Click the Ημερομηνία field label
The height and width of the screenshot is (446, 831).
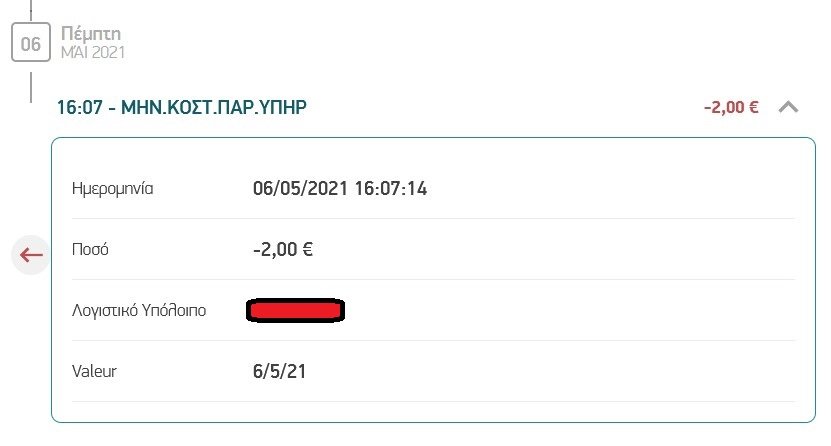[x=113, y=188]
